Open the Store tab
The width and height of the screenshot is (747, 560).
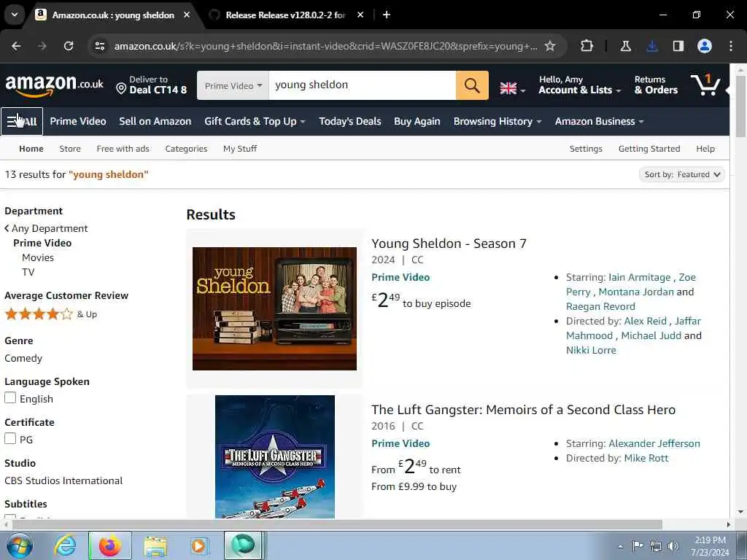pos(70,149)
